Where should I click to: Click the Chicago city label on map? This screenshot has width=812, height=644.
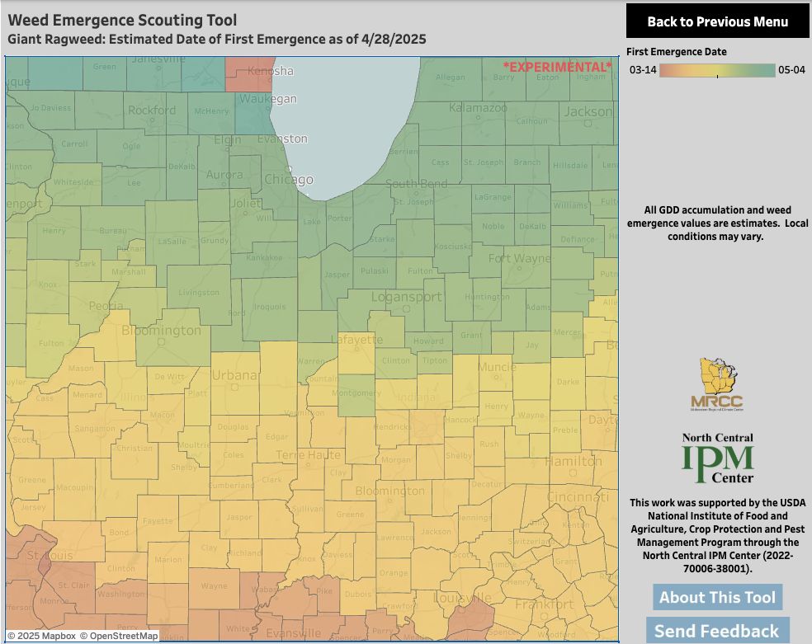[289, 180]
